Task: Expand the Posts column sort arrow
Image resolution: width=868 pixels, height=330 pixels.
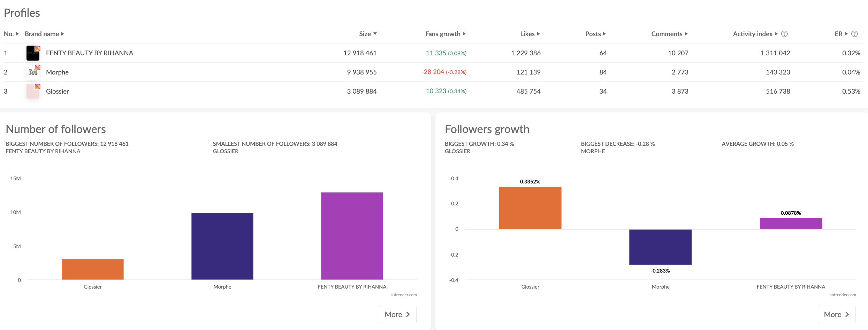Action: [605, 34]
